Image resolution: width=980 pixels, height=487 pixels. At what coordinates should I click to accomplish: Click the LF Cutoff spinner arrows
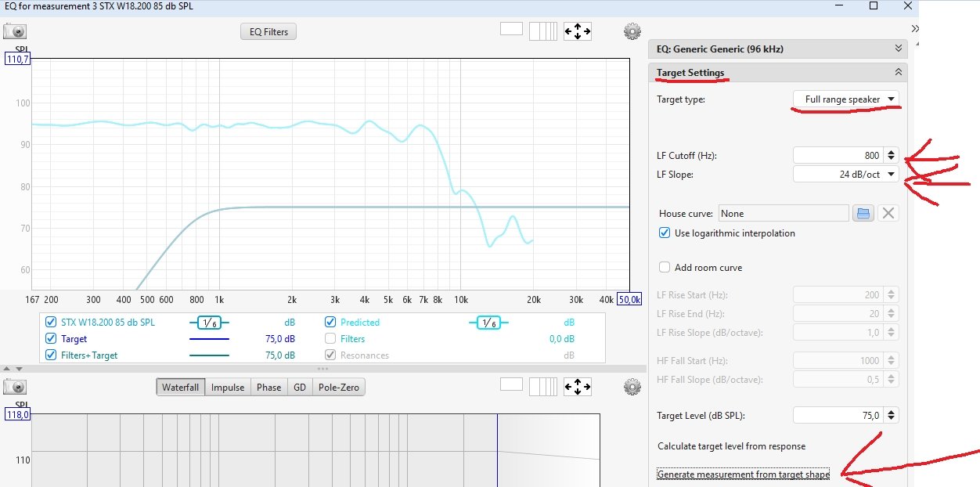pos(891,155)
